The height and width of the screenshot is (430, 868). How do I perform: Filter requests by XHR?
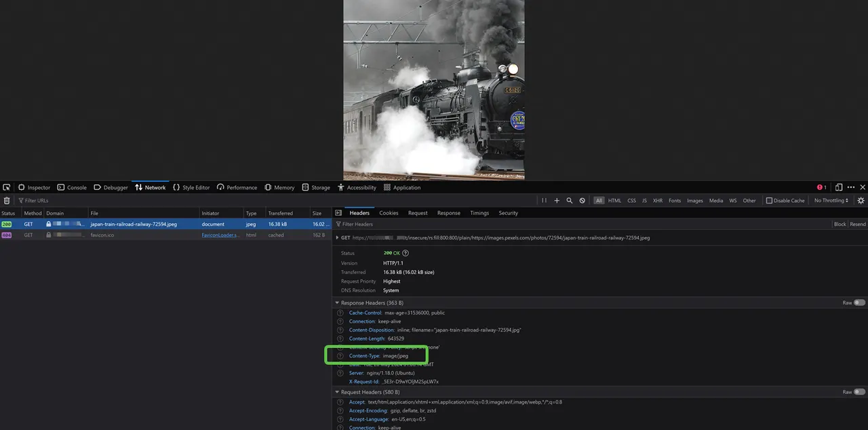(658, 201)
